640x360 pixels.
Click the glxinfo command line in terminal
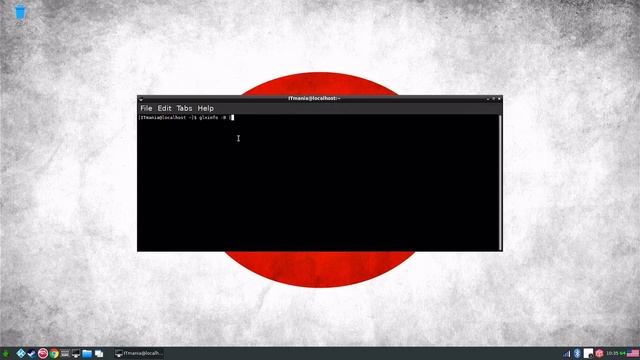[186, 118]
